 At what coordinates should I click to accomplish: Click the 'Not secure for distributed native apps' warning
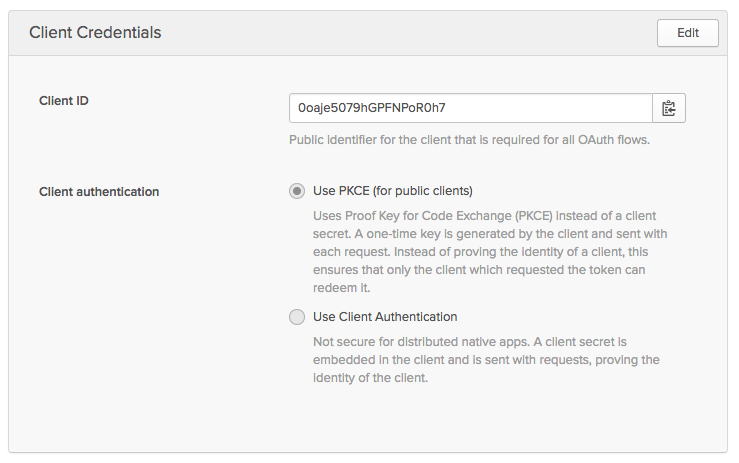coord(470,342)
